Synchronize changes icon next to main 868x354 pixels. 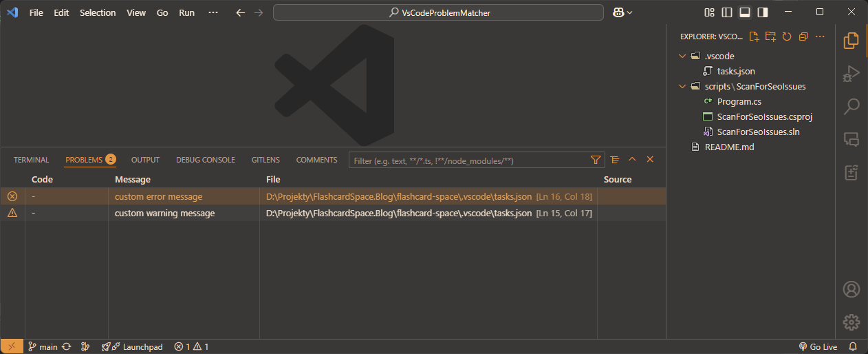tap(67, 346)
